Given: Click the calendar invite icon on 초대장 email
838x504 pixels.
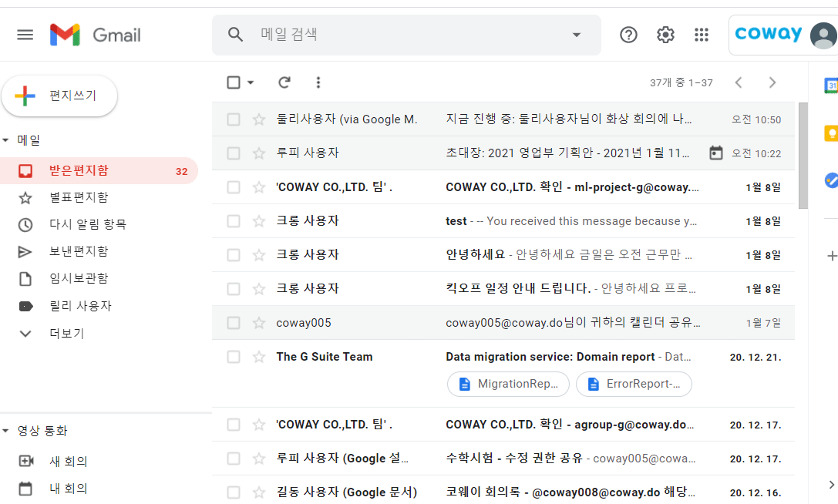Looking at the screenshot, I should pos(715,153).
